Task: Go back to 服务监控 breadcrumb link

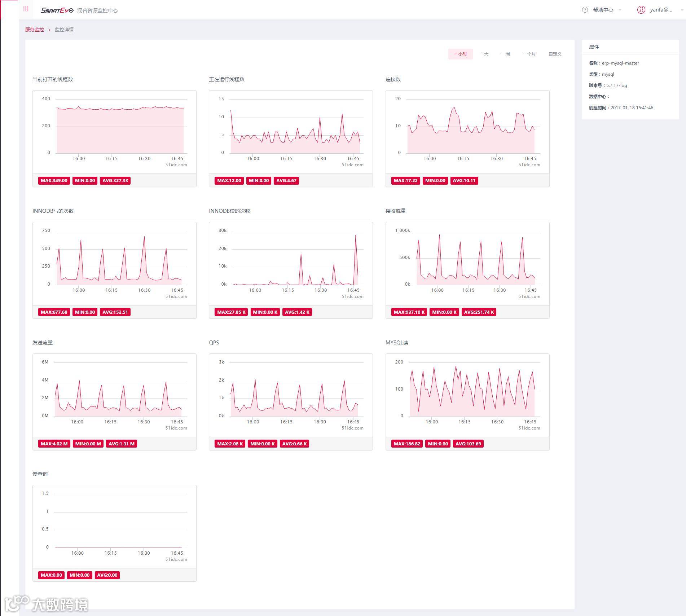Action: point(35,30)
